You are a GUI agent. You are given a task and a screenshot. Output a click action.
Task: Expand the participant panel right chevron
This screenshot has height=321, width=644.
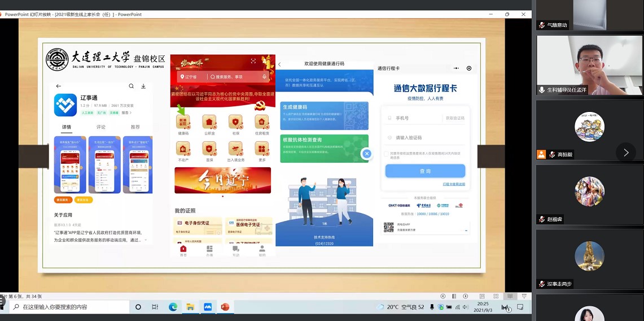(625, 153)
